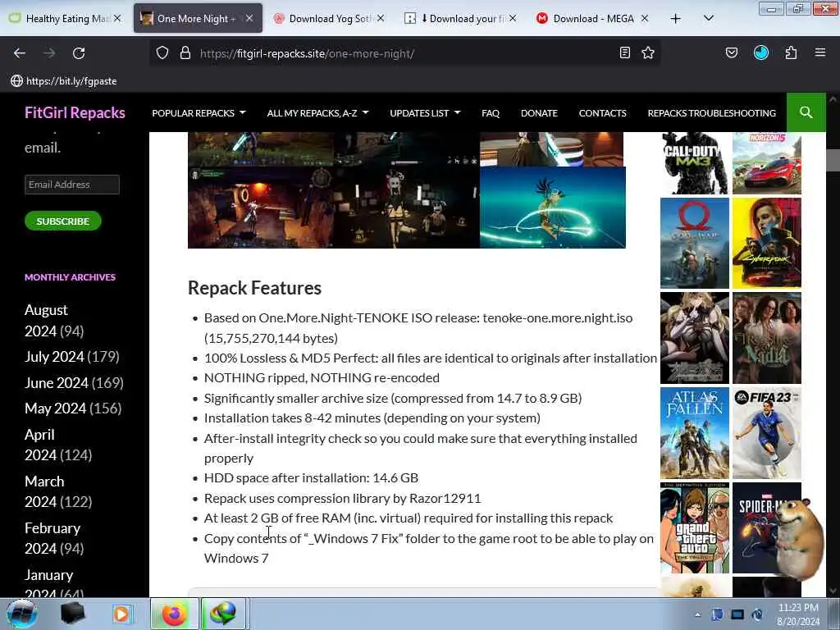Switch to the Healthy Eating tab
The width and height of the screenshot is (840, 630).
tap(64, 19)
